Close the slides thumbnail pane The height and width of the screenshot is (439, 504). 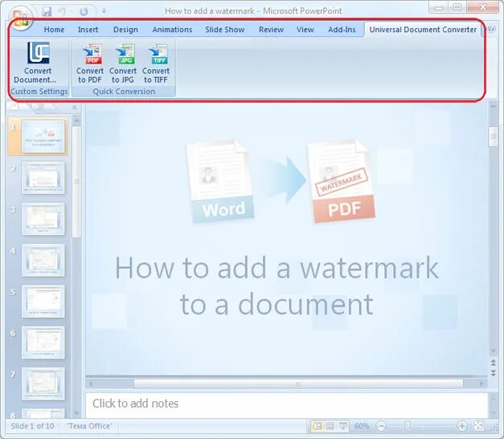pos(74,107)
